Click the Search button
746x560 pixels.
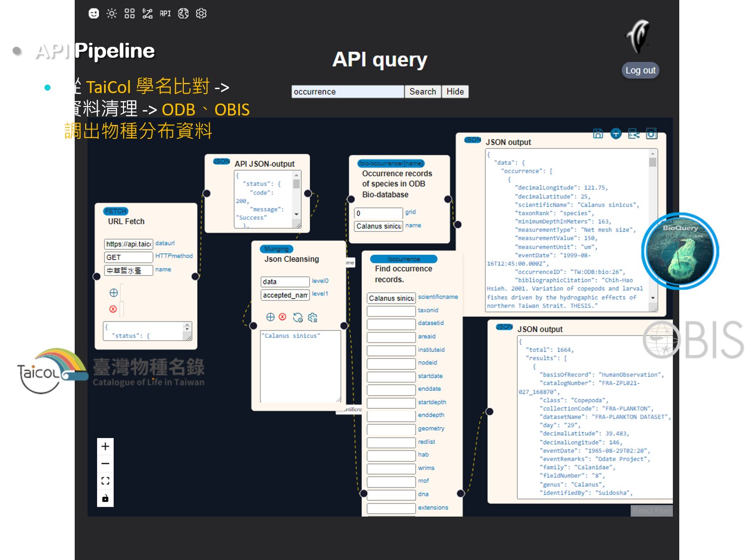[422, 92]
